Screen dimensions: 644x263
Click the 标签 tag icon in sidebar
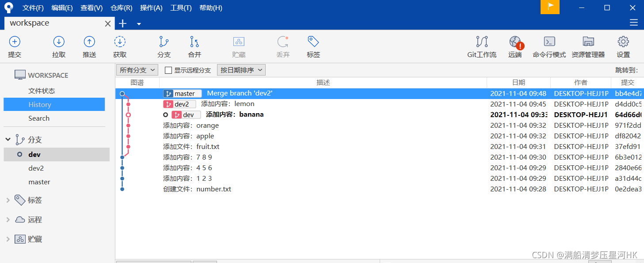coord(20,200)
